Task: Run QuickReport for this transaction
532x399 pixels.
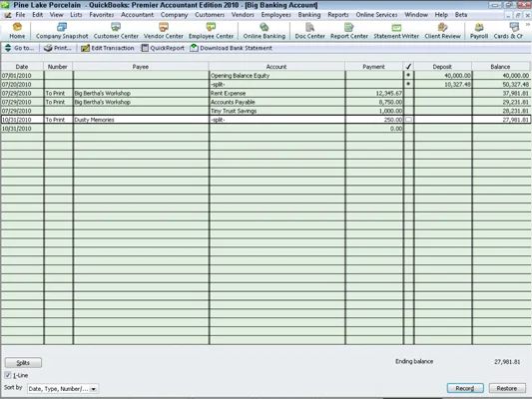Action: click(163, 48)
